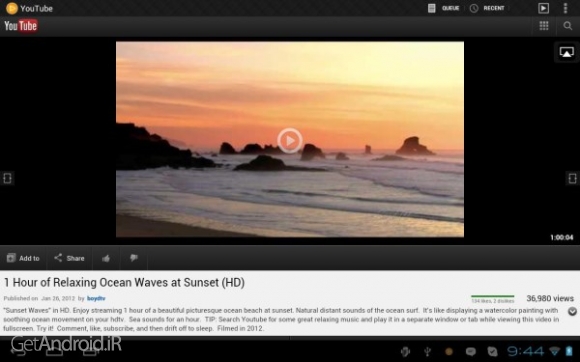Click the right-edge fullscreen bracket icon

click(572, 178)
